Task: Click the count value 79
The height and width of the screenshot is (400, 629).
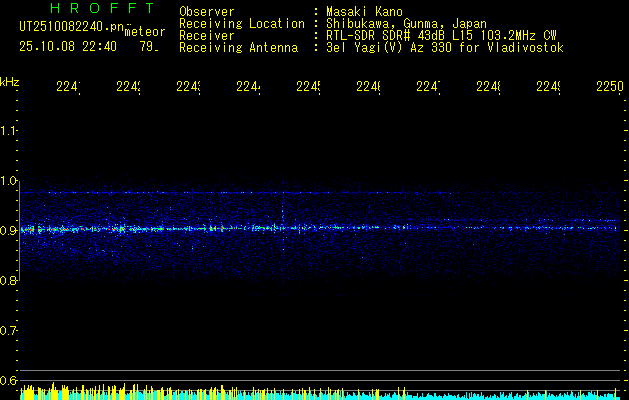Action: [x=149, y=47]
